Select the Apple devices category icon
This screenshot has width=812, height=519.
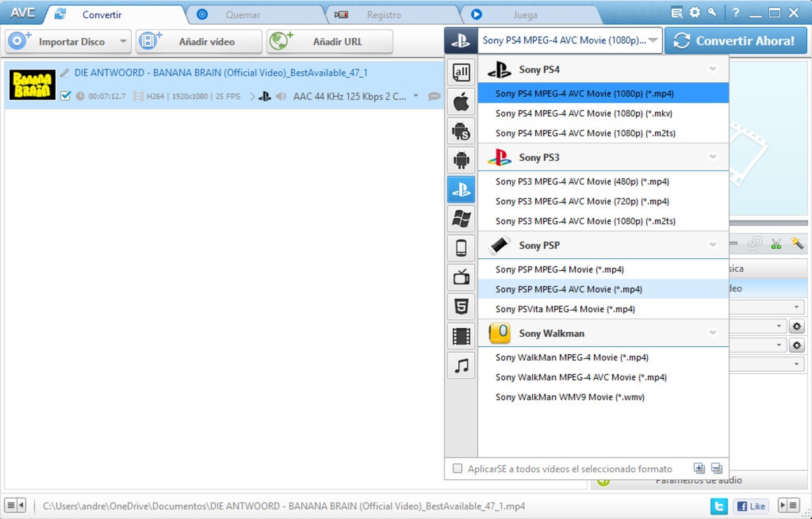pos(461,102)
